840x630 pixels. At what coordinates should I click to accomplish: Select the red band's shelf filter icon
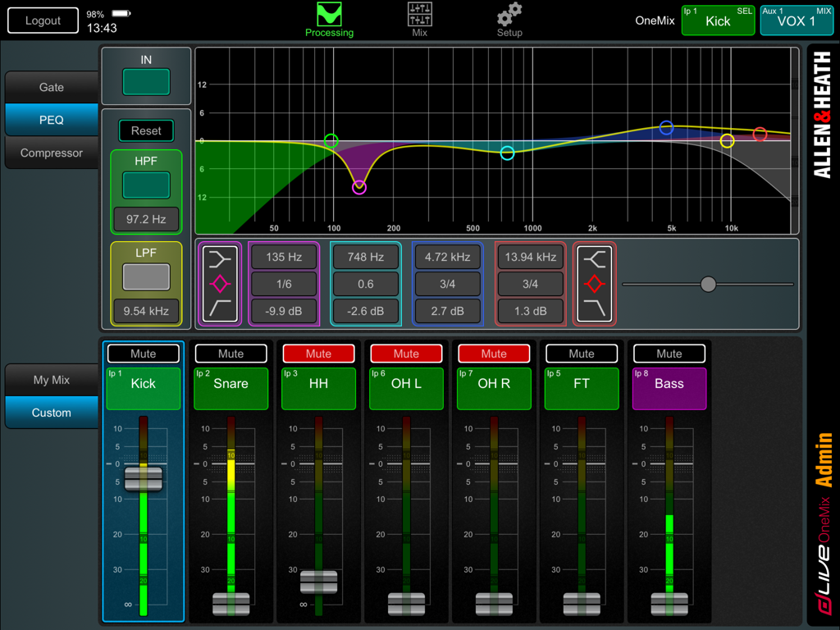(595, 283)
